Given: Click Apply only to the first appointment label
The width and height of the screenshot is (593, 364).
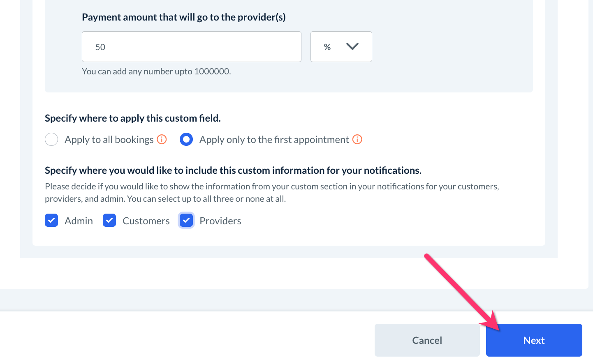Looking at the screenshot, I should (274, 140).
